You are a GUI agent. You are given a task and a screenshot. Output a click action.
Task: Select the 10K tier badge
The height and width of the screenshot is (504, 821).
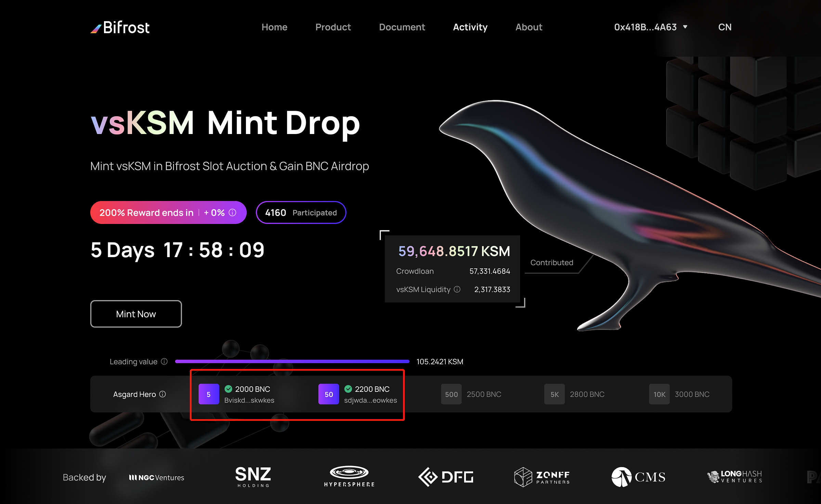(x=660, y=394)
